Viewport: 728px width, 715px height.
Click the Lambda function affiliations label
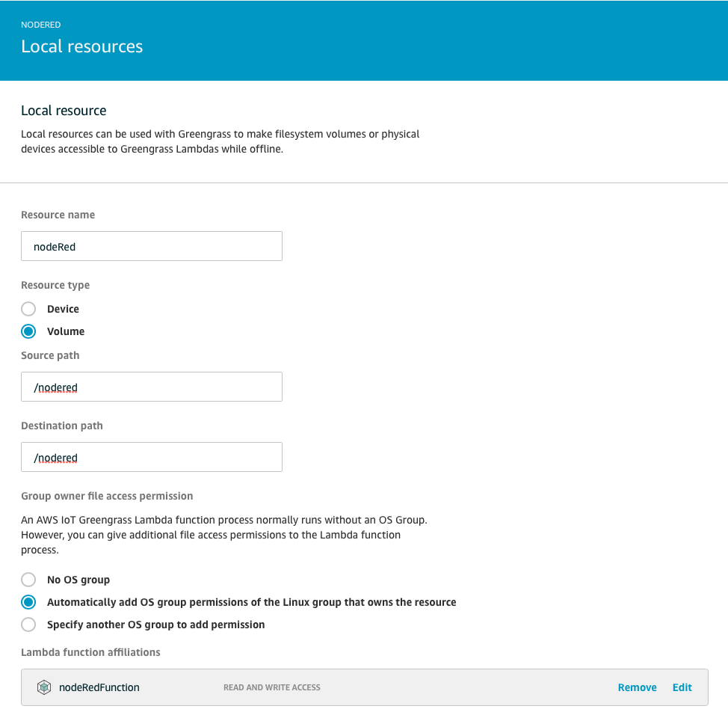pos(90,652)
